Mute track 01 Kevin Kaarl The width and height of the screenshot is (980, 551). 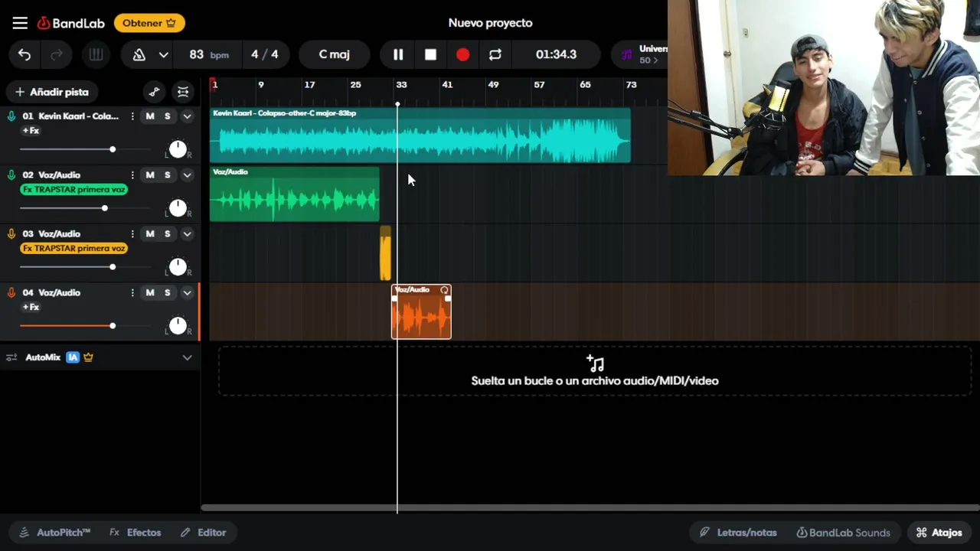[150, 116]
